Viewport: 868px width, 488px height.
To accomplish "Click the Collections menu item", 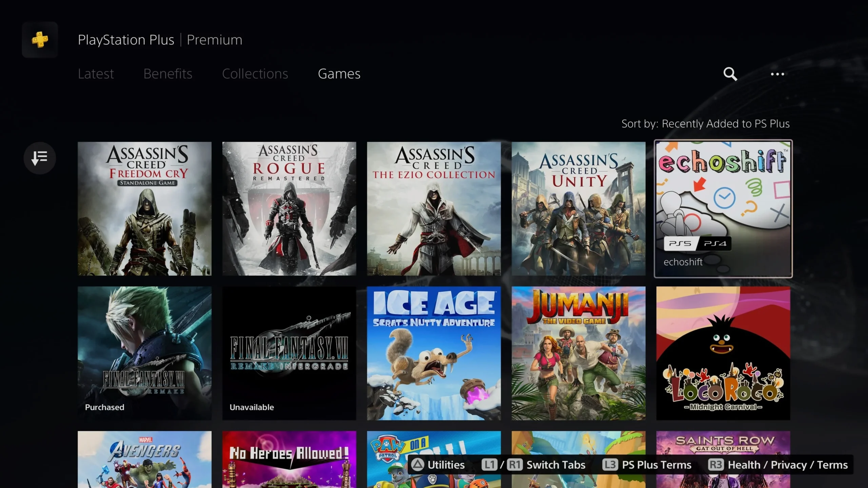I will tap(255, 73).
